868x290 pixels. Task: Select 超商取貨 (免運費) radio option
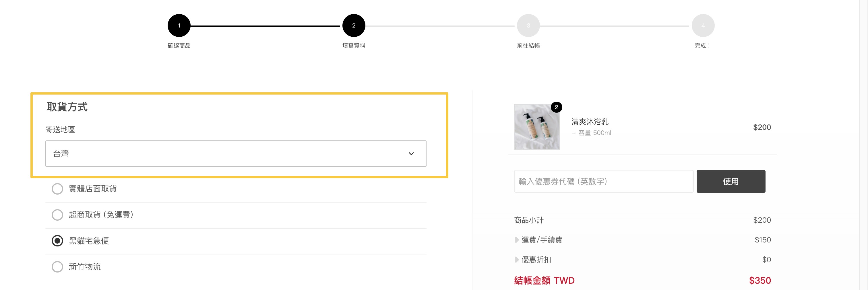(57, 215)
